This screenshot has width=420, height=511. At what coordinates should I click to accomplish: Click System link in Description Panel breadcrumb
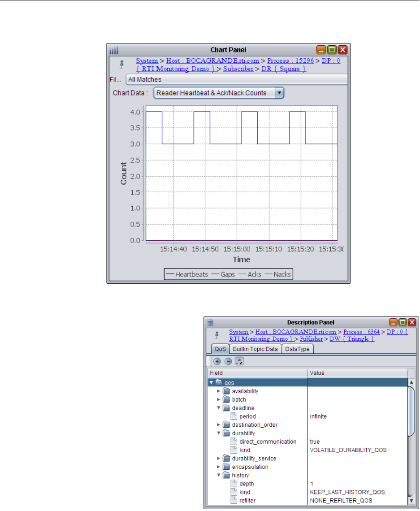pos(238,332)
